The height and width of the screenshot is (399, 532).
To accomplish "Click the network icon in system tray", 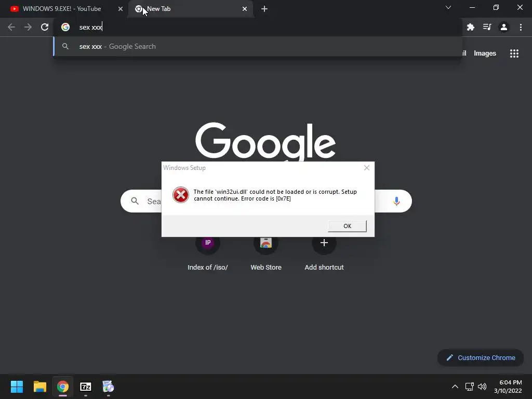I will [470, 387].
